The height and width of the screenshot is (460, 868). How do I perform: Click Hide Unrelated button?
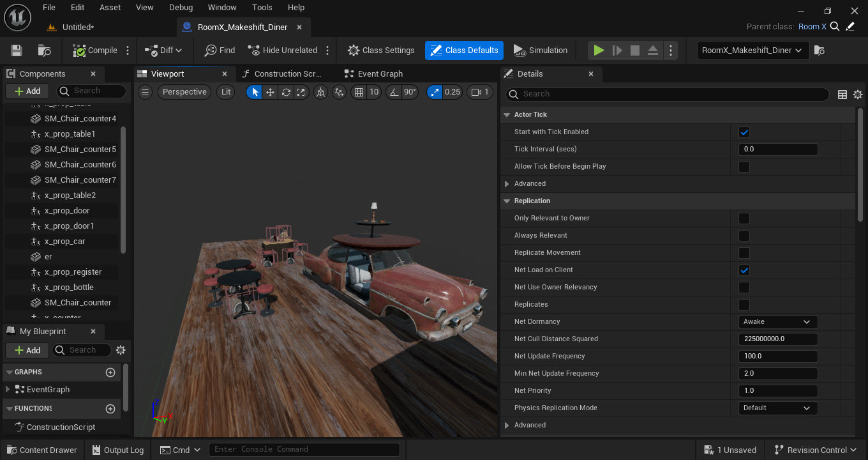click(283, 50)
